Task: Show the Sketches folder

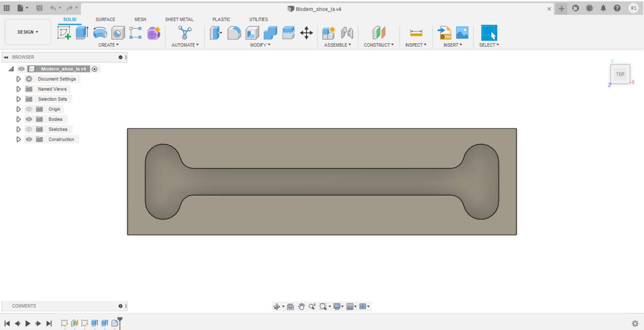Action: [x=29, y=129]
